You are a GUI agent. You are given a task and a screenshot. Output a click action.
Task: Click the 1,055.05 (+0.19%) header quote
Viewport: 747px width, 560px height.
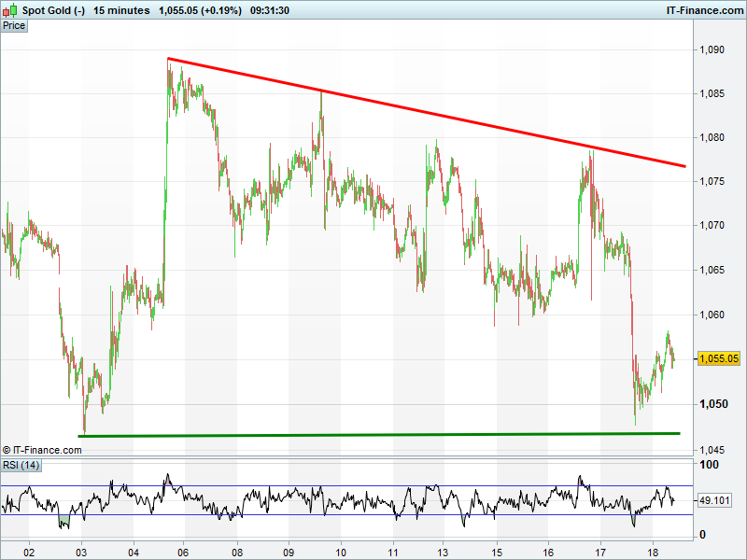[201, 10]
